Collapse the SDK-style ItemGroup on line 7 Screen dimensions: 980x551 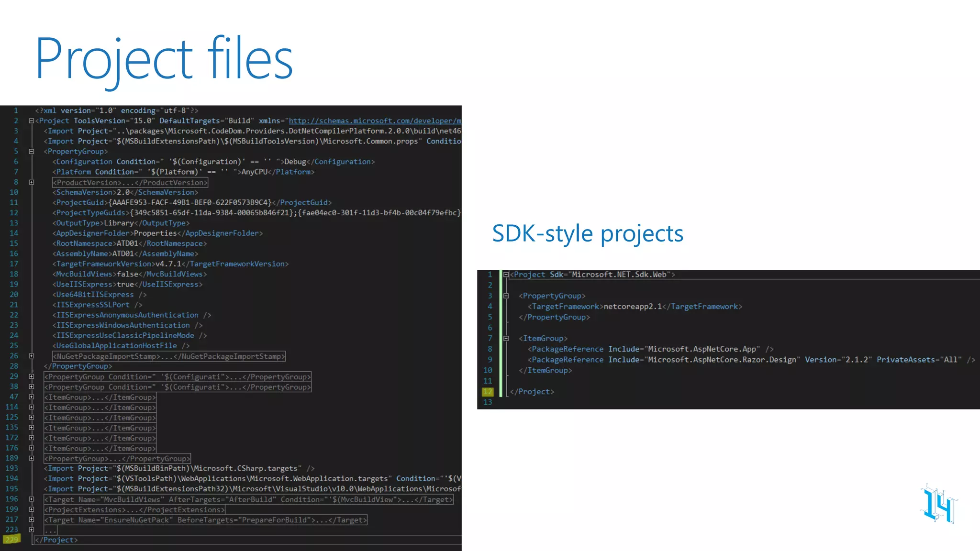coord(506,339)
